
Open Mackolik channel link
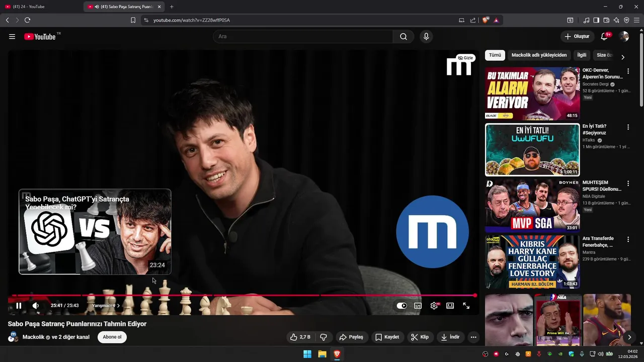33,337
